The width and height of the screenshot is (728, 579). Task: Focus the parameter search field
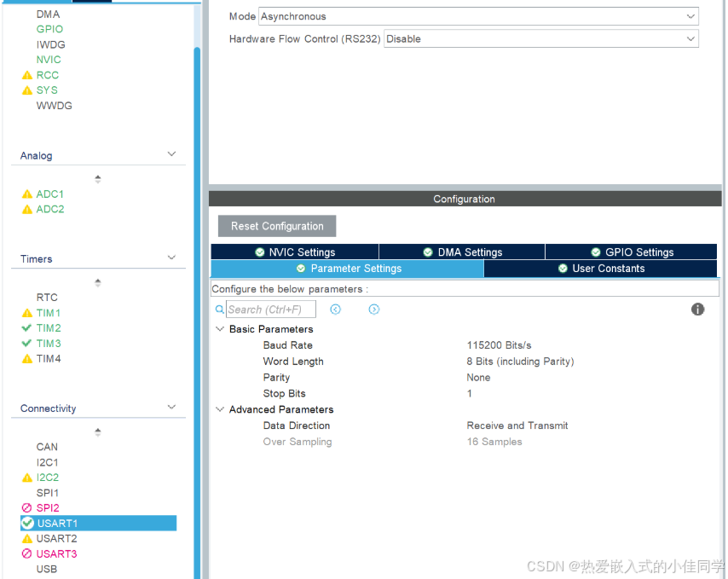[x=271, y=310]
